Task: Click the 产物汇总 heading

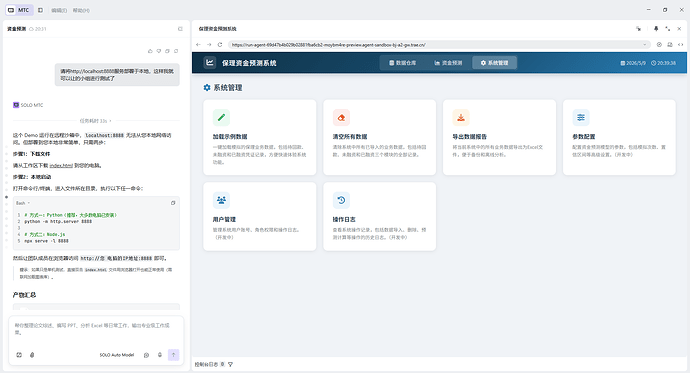Action: pyautogui.click(x=24, y=295)
